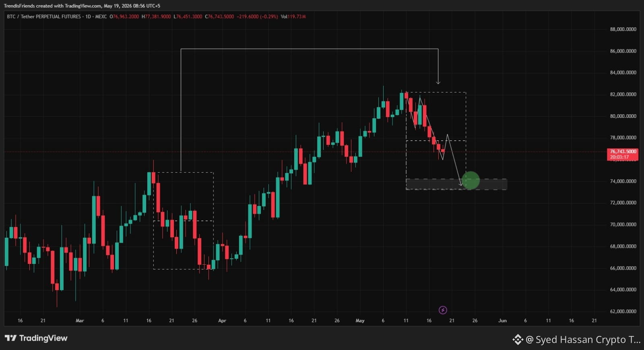Click the red current price label 76,743.5000

623,152
